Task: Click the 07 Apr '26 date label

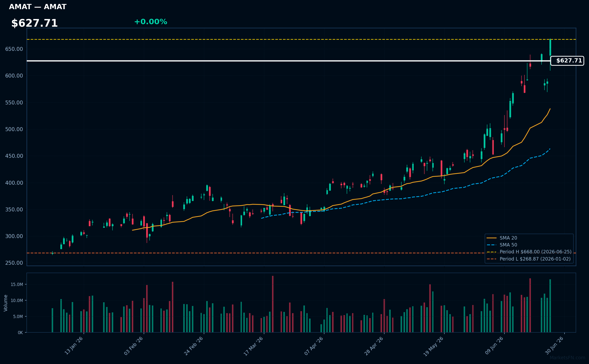Action: point(314,346)
